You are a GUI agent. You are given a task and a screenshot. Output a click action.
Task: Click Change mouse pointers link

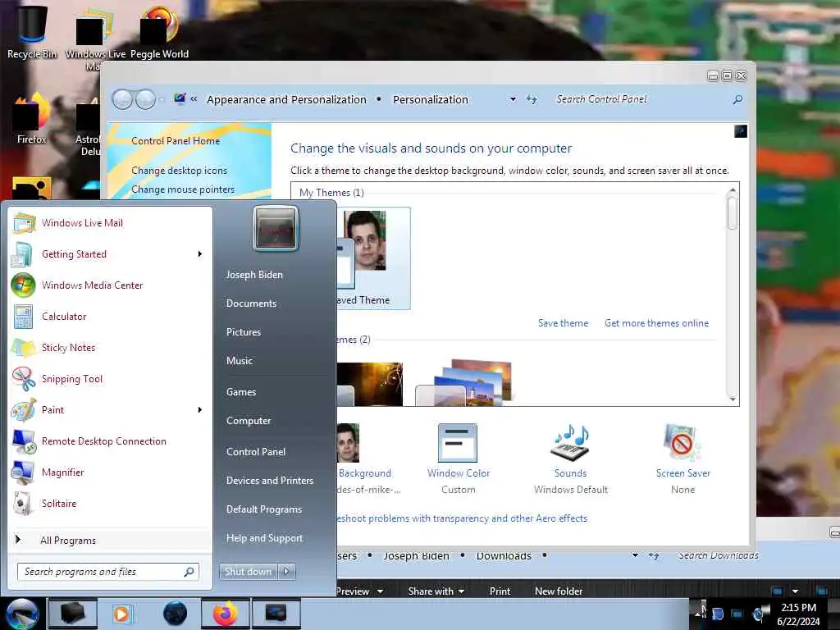[x=183, y=189]
